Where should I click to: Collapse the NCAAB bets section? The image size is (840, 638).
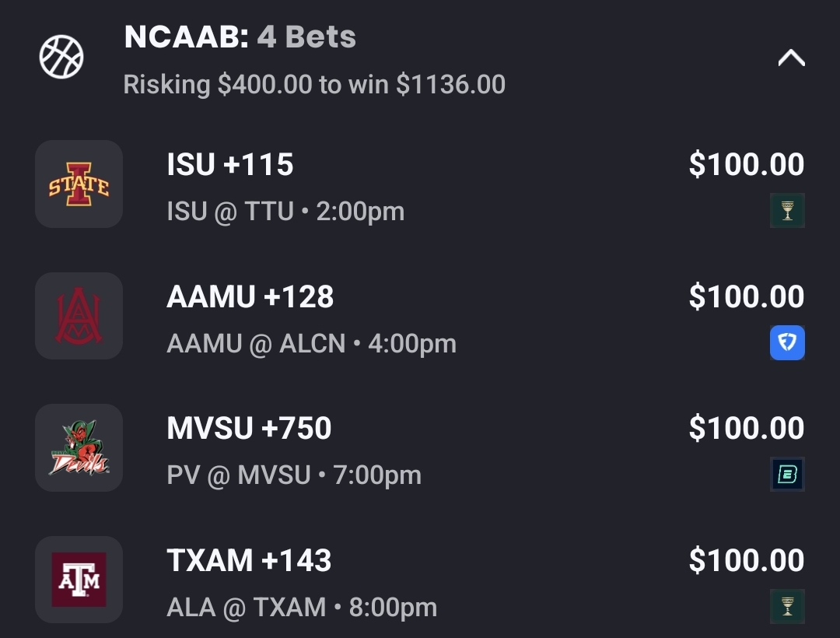point(791,58)
